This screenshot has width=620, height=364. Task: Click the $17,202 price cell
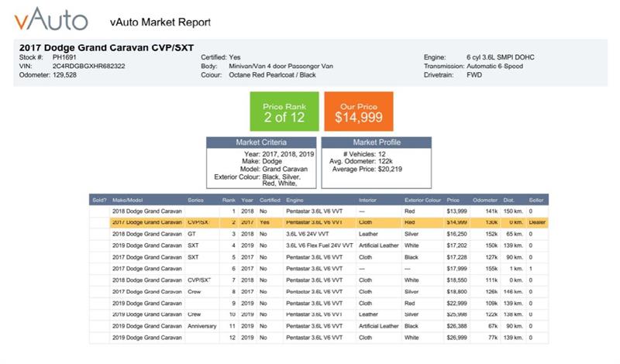click(456, 246)
